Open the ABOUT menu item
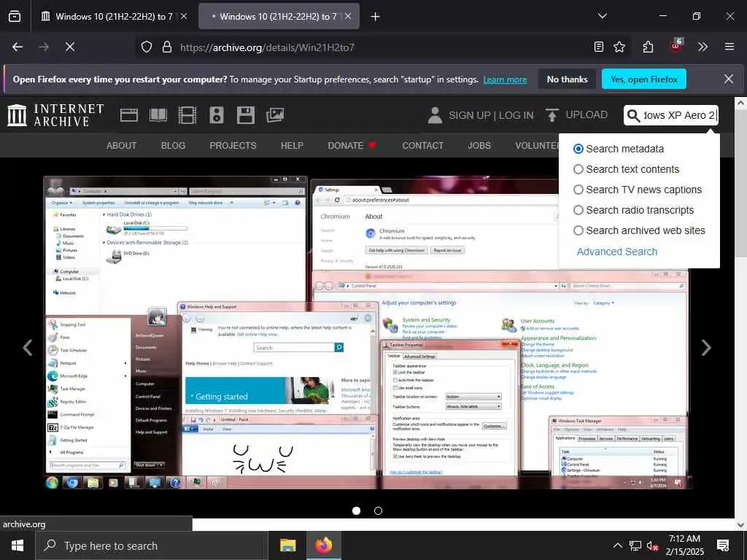This screenshot has height=560, width=747. 122,146
